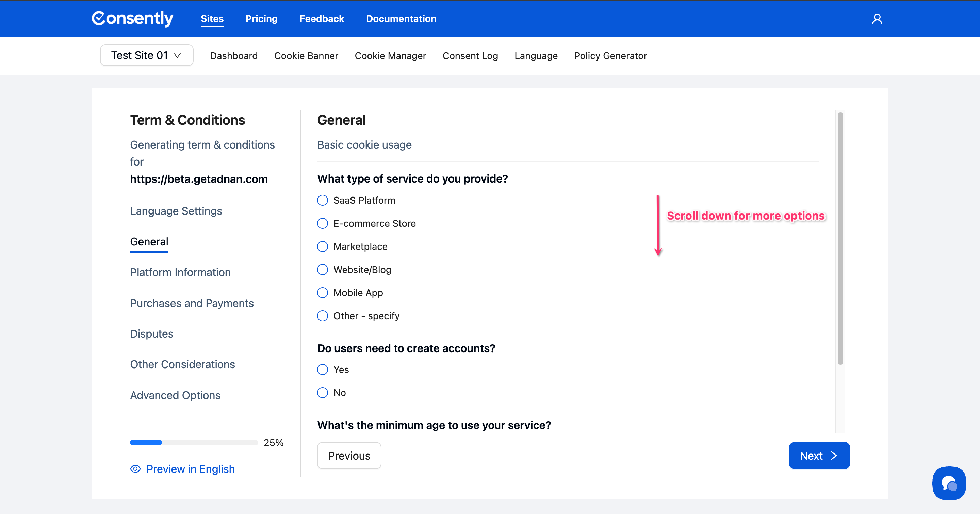Open the Documentation nav link
The width and height of the screenshot is (980, 514).
tap(401, 19)
